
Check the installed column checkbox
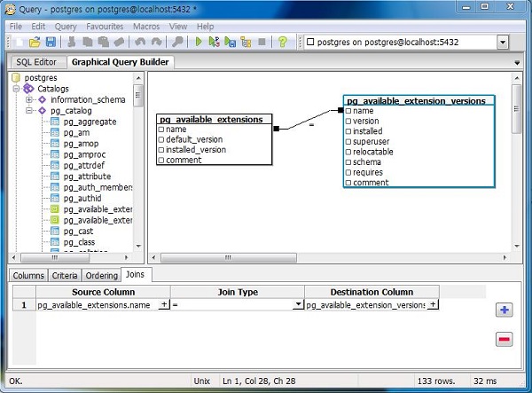point(348,131)
